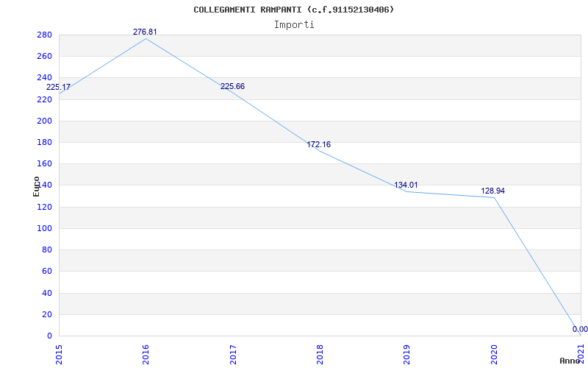Select the 134.01 data label

[x=406, y=185]
